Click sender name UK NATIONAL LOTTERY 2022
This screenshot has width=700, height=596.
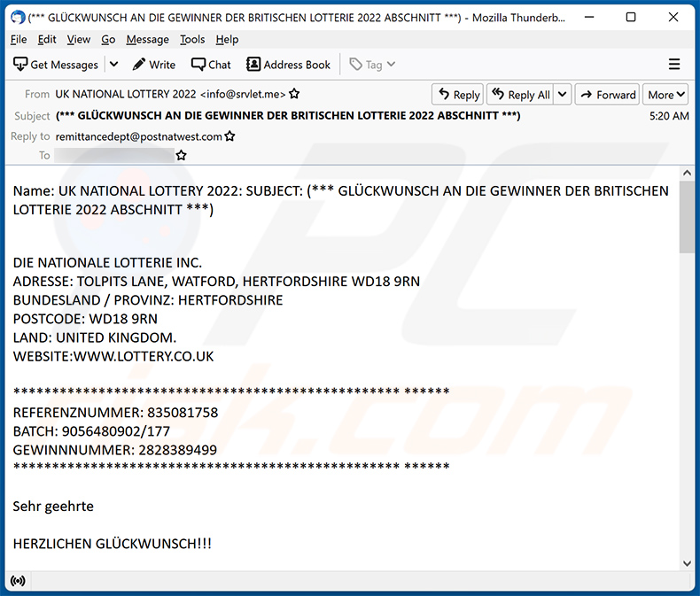coord(126,94)
